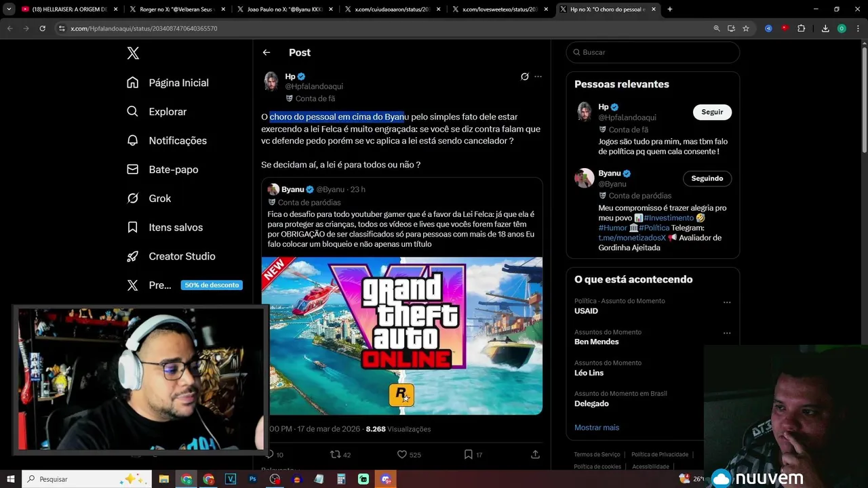
Task: Click the Windows taskbar Pesquisar box
Action: click(x=87, y=479)
